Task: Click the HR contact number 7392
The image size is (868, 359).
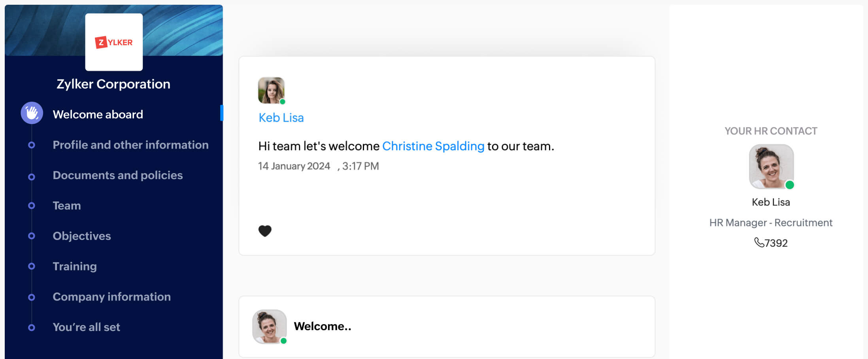Action: [776, 243]
